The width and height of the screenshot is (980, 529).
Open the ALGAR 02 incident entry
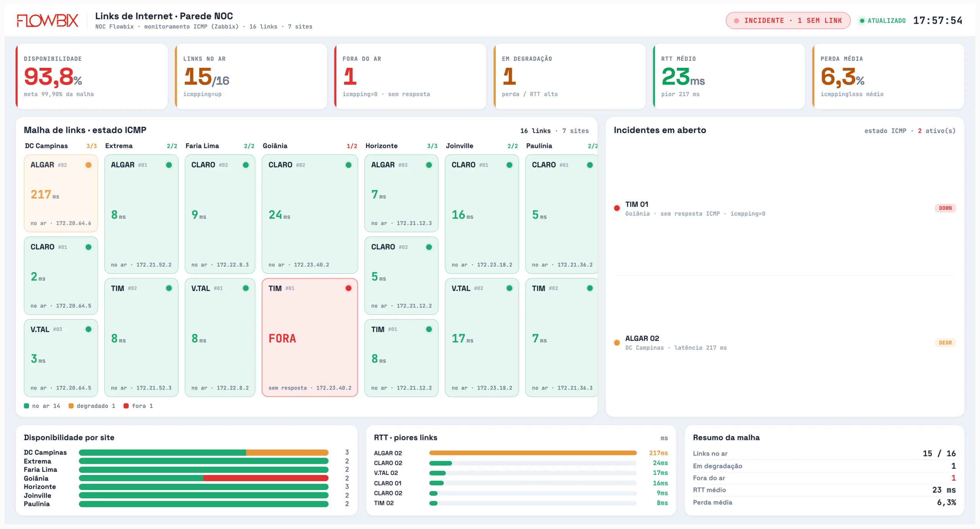pyautogui.click(x=785, y=343)
